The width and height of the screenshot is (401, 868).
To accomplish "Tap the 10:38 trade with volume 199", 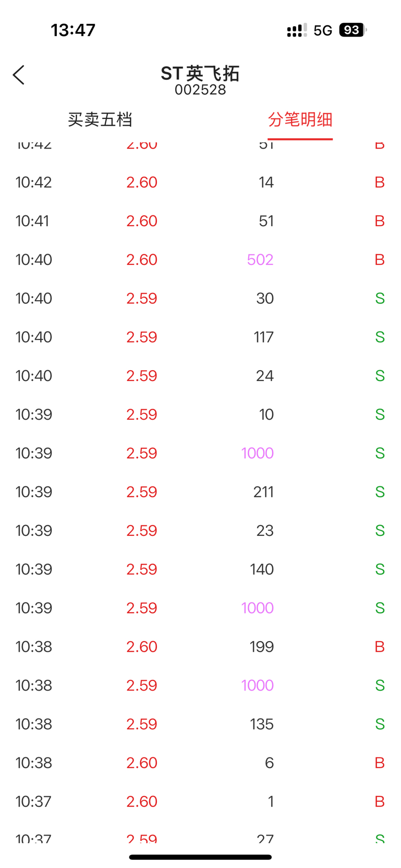I will pos(200,646).
